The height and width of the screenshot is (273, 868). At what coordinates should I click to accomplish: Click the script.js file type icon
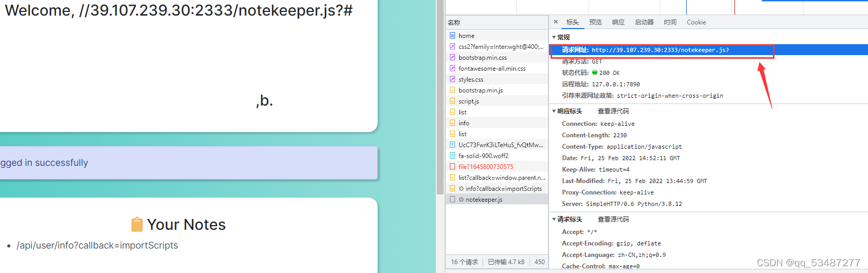click(452, 101)
